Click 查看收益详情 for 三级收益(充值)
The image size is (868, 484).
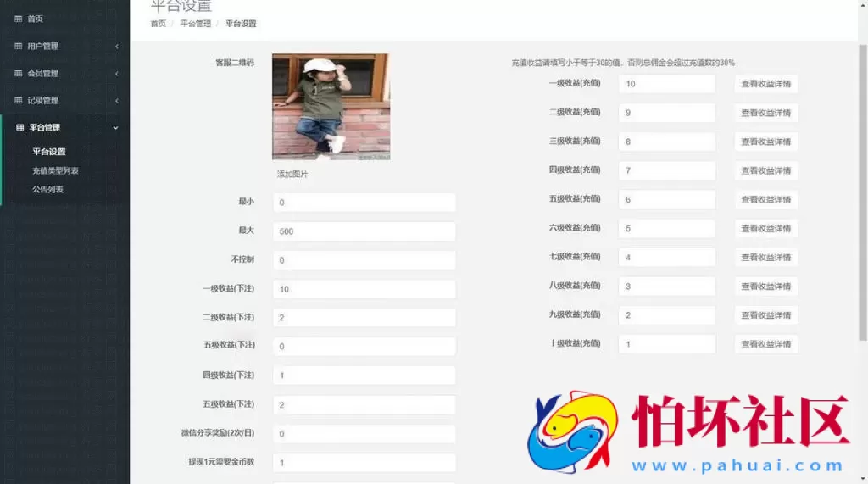click(x=766, y=142)
